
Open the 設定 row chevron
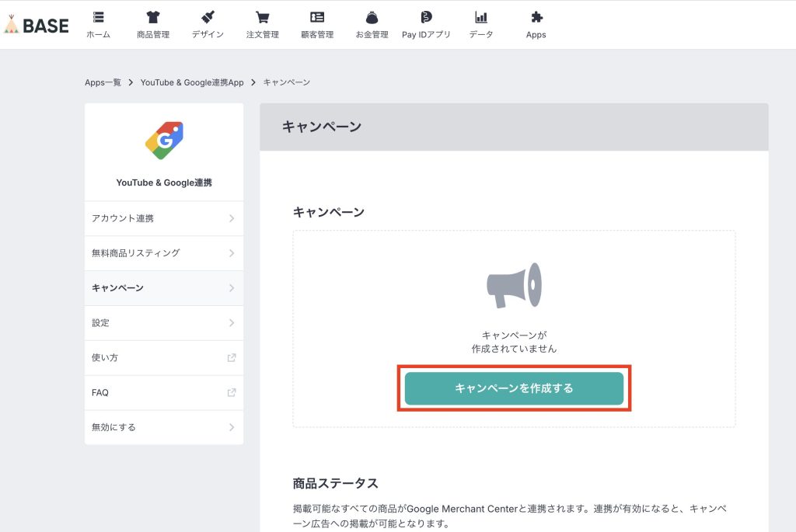tap(232, 322)
